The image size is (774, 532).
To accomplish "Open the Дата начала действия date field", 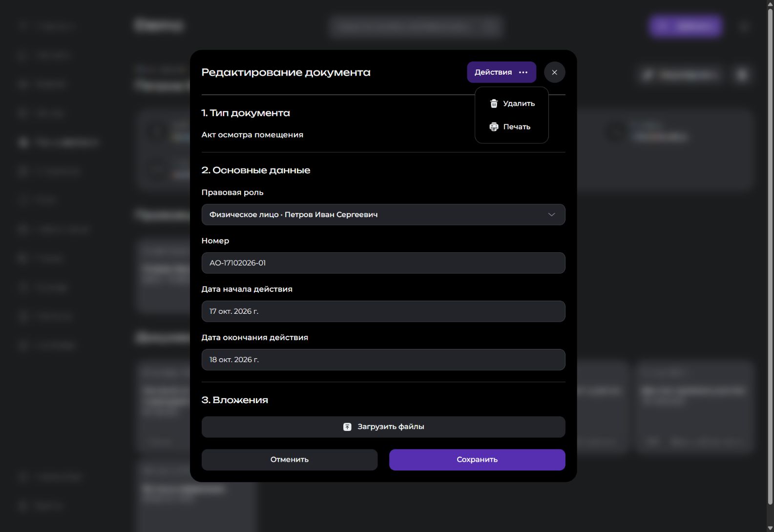I will click(383, 311).
